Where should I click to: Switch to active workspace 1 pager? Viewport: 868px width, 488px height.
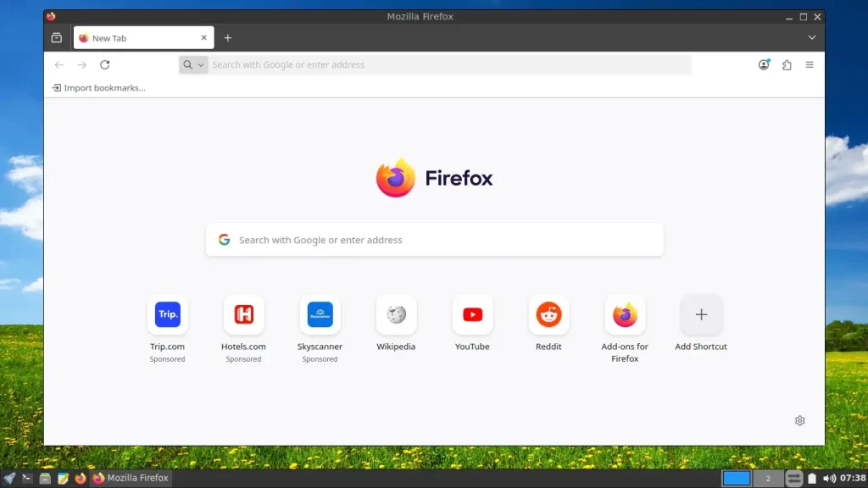(737, 478)
